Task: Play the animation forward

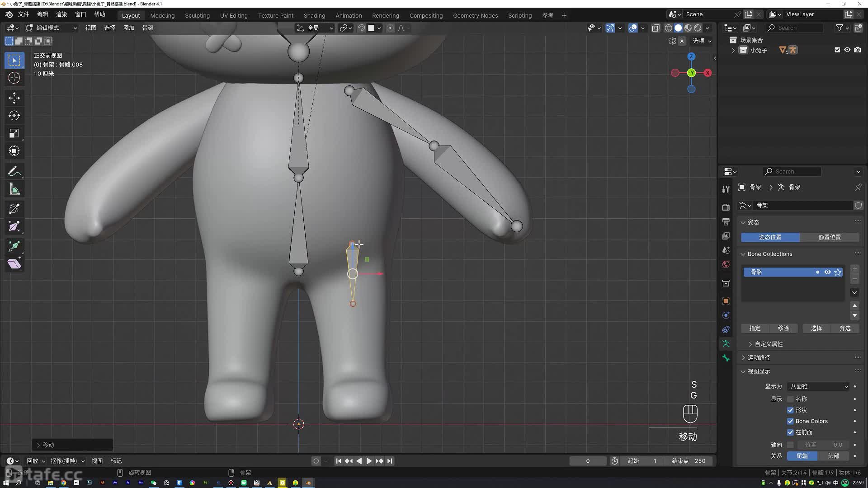Action: [369, 461]
